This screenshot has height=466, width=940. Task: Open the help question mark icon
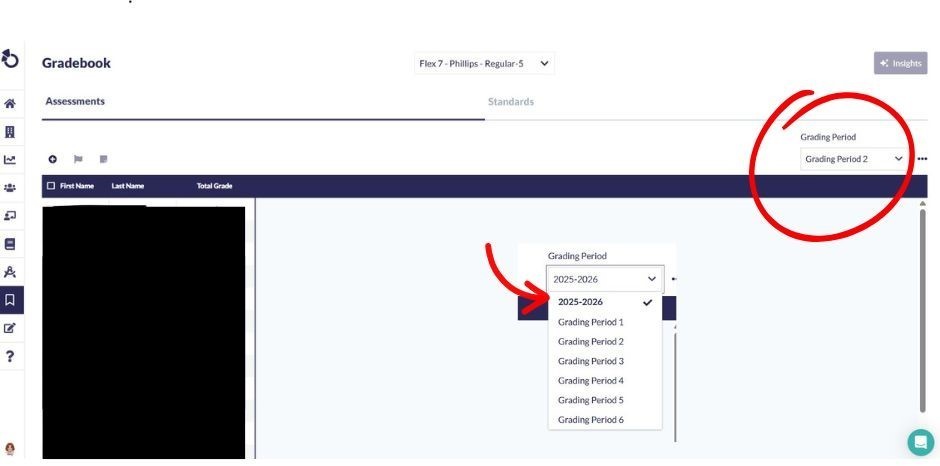coord(10,355)
